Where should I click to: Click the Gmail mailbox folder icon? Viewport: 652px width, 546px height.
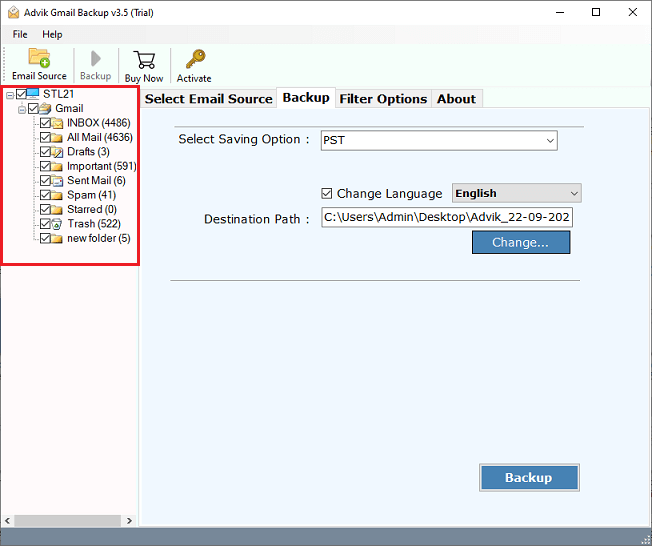click(x=45, y=109)
